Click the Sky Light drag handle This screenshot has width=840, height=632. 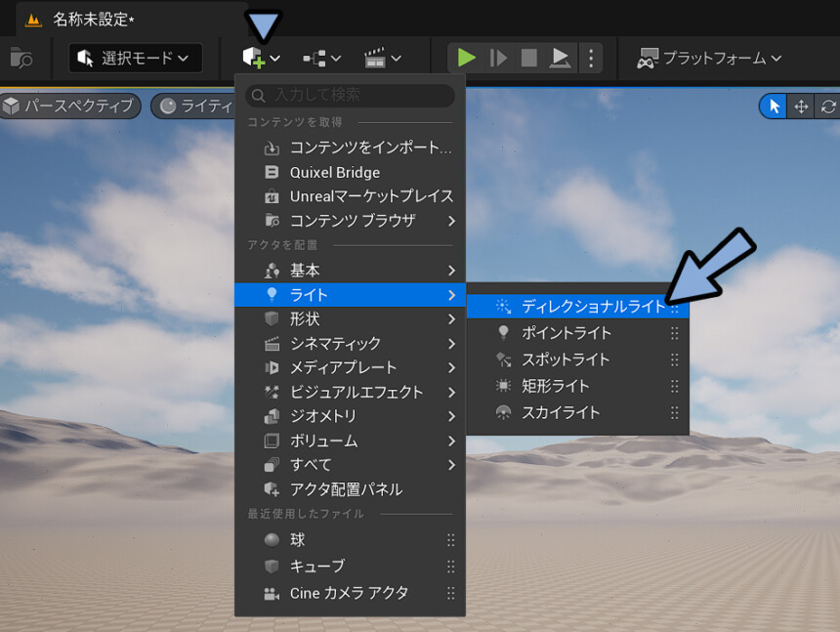[675, 412]
